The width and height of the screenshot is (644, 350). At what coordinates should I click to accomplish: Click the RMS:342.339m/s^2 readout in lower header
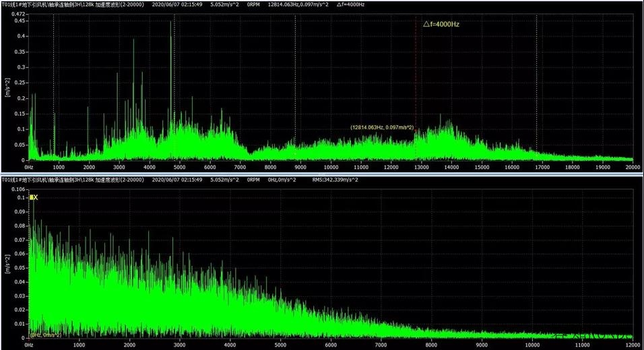point(336,180)
